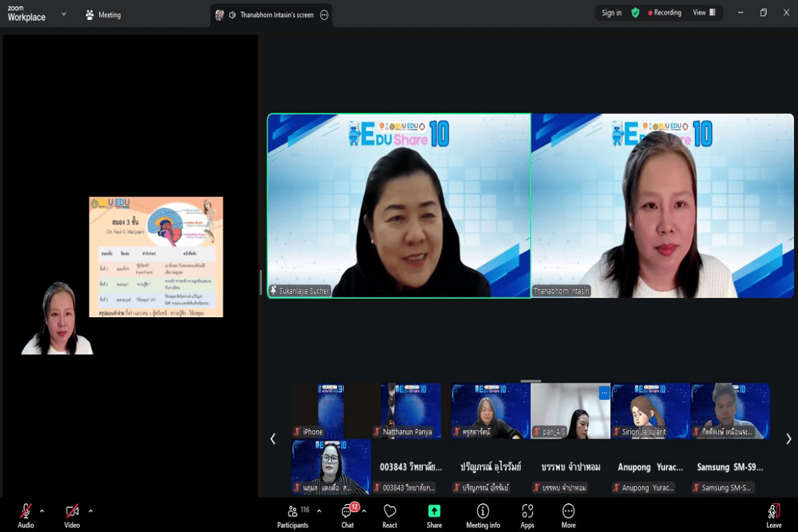Screen dimensions: 798x532
Task: Click the React heart icon
Action: [x=389, y=515]
